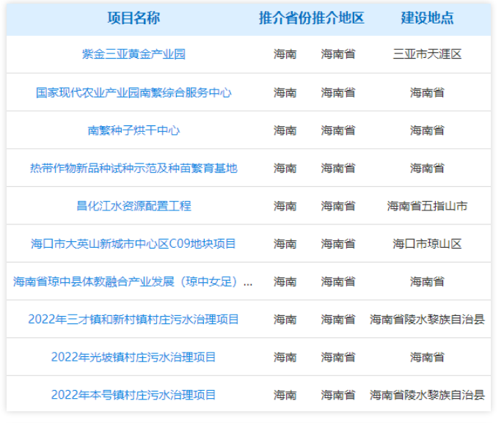Select 海南省陵水黎族自治县 in the 本号镇 row
The image size is (504, 423).
[427, 394]
